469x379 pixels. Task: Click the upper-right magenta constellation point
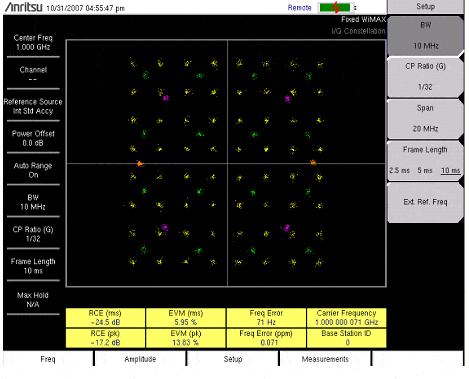[288, 99]
